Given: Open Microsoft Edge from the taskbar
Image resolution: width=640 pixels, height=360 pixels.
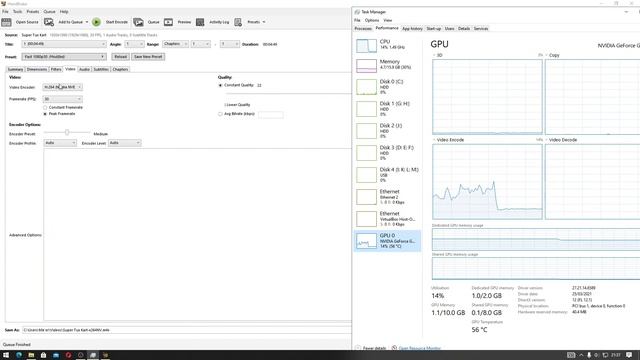Looking at the screenshot, I should (19, 355).
